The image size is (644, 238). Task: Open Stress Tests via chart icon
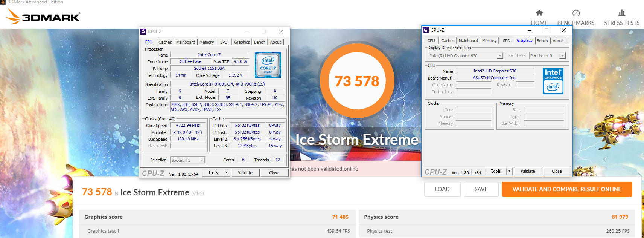622,13
